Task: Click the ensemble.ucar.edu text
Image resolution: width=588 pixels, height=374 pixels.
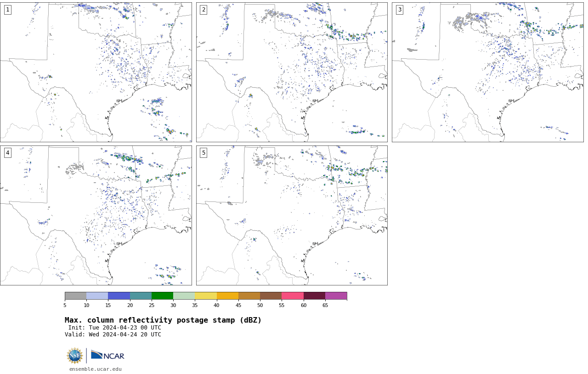Action: click(x=96, y=369)
